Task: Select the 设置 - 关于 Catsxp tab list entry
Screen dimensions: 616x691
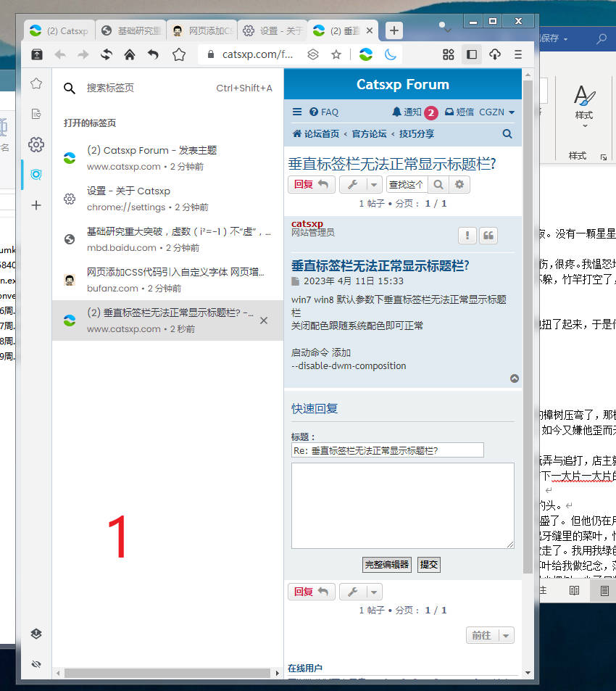Action: click(167, 199)
